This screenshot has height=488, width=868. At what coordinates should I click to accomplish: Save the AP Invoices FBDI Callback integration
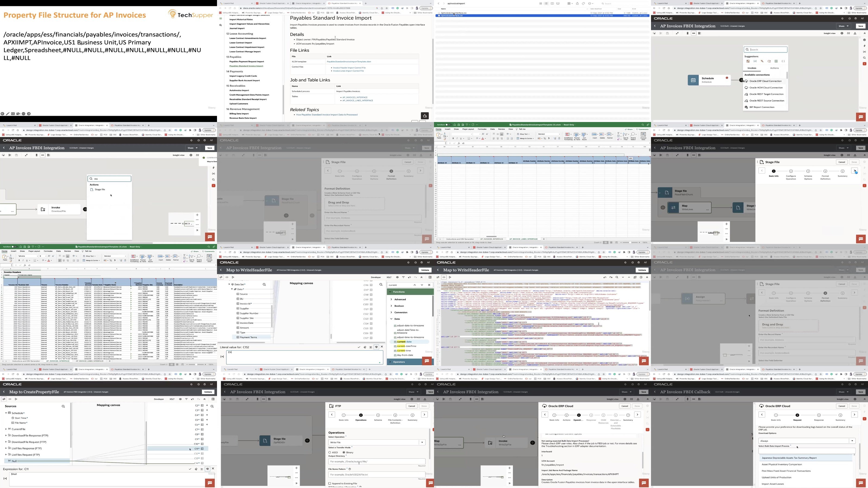pos(861,392)
